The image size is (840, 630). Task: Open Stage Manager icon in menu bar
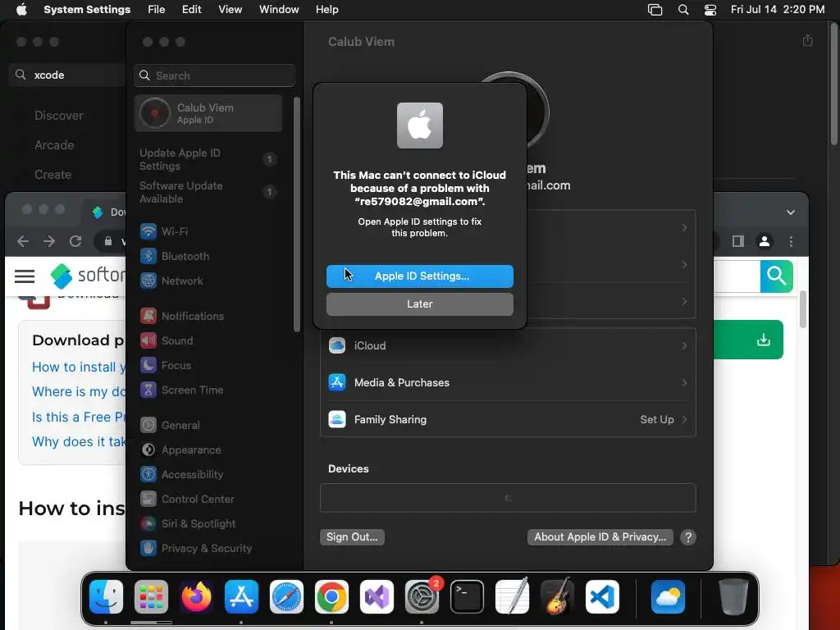tap(655, 10)
